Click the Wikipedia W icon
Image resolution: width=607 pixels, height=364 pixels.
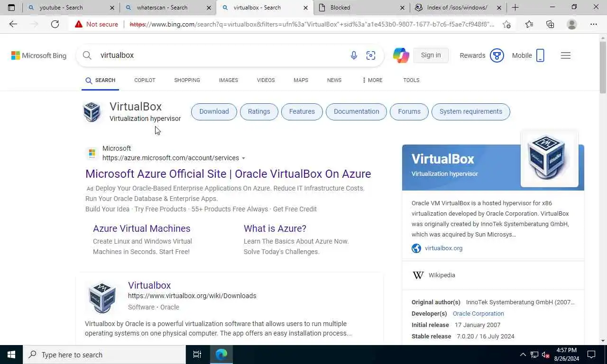418,275
